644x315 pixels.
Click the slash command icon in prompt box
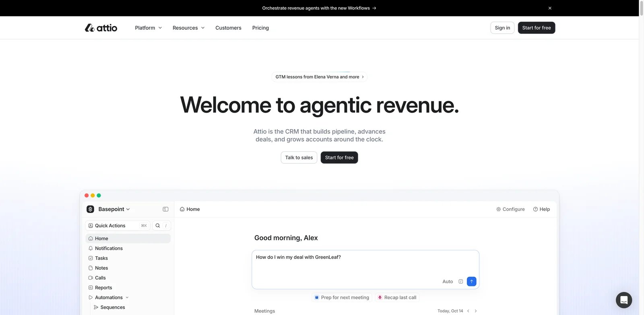[461, 282]
